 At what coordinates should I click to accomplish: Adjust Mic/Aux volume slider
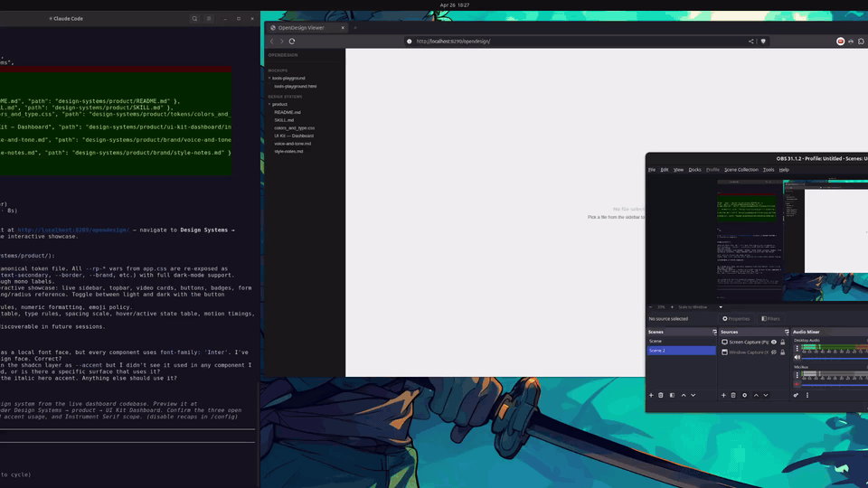835,385
